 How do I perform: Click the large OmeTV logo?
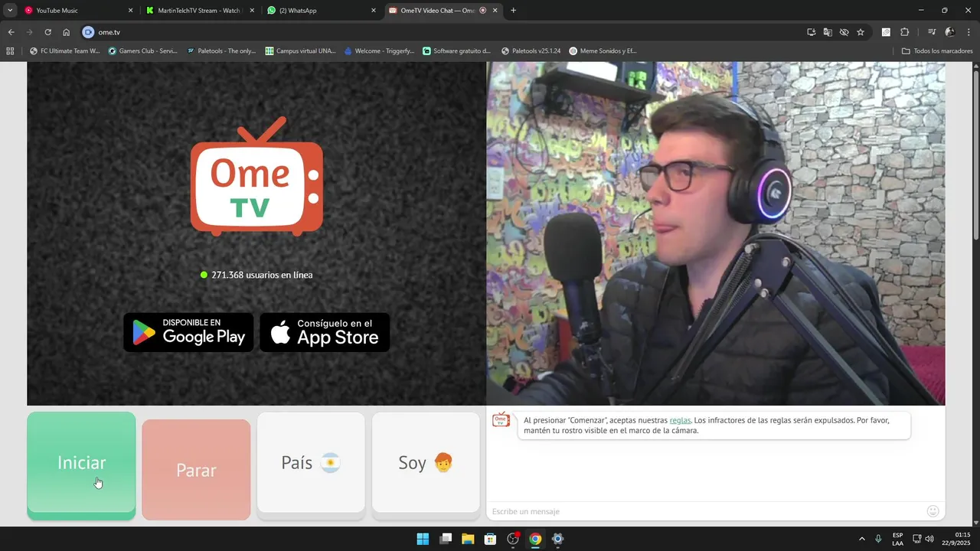[x=256, y=176]
